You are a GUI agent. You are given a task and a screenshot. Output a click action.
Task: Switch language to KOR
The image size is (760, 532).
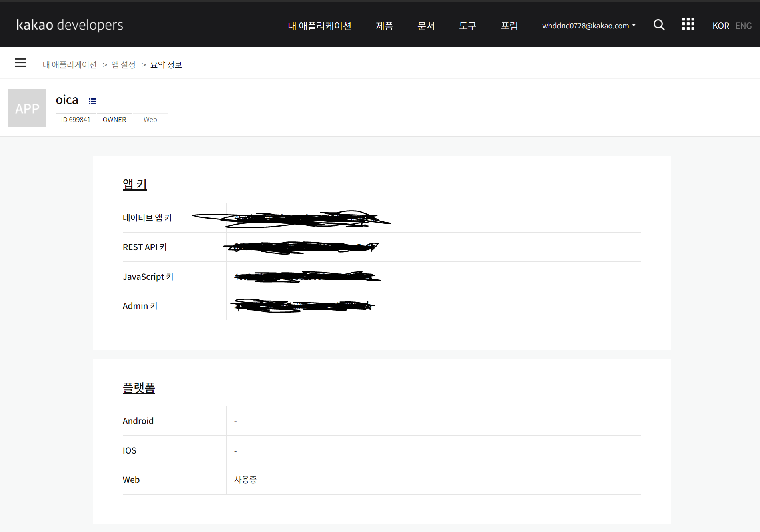point(721,26)
